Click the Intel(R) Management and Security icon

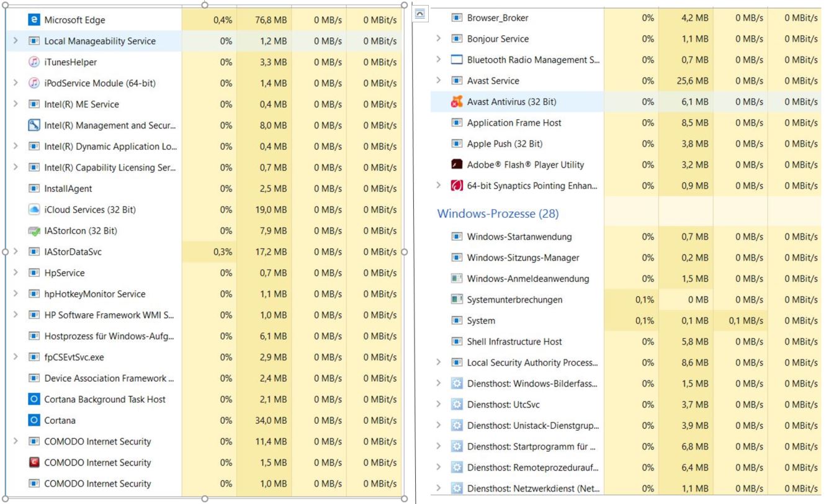tap(34, 125)
